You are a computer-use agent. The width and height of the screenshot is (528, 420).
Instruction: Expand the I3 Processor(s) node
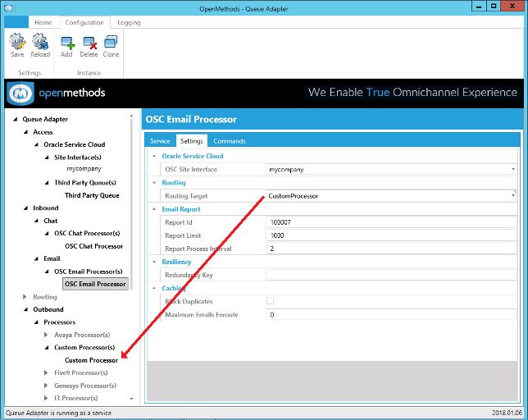46,398
